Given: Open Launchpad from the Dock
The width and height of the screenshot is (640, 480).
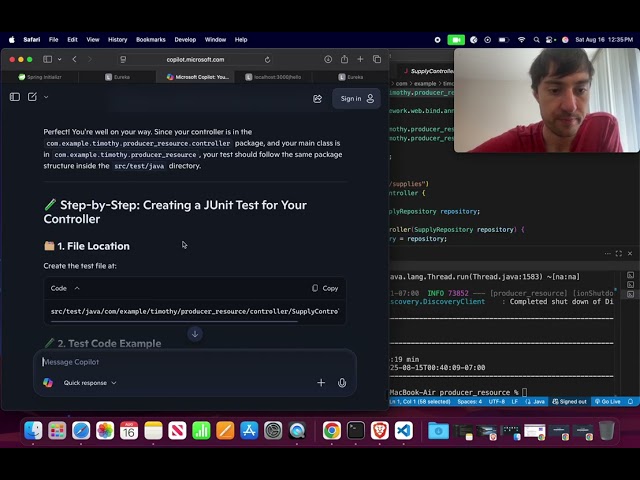Looking at the screenshot, I should point(57,431).
